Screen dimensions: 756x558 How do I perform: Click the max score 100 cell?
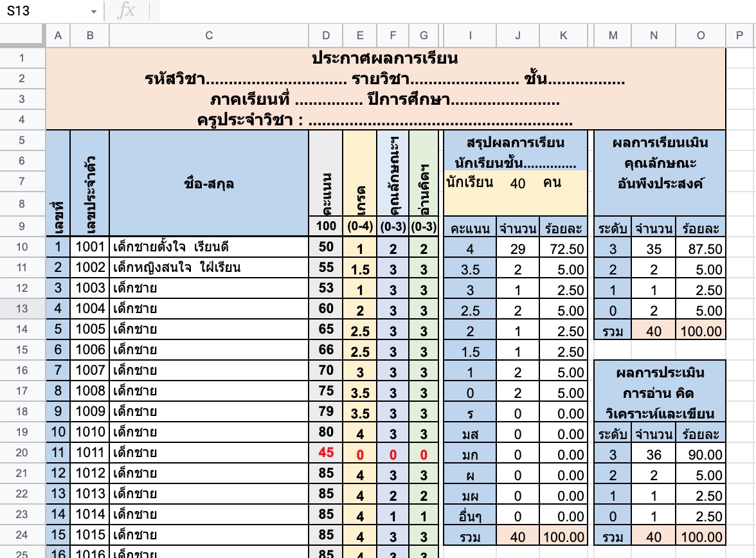pos(326,226)
